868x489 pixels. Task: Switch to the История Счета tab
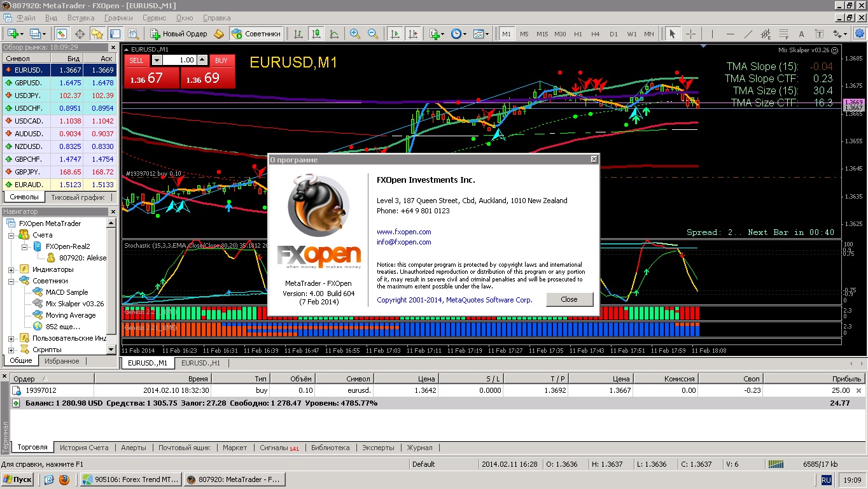pos(85,448)
